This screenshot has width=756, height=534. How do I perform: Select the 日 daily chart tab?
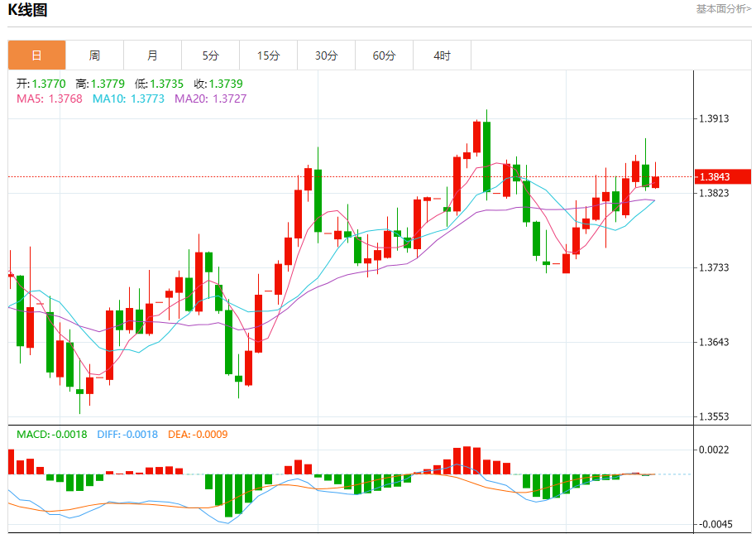pyautogui.click(x=36, y=55)
